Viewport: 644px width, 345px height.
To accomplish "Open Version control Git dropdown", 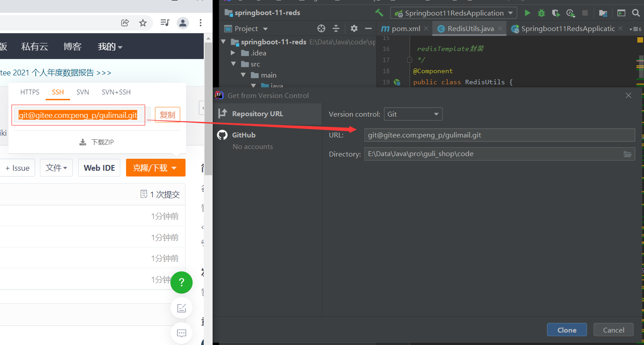I will point(413,114).
